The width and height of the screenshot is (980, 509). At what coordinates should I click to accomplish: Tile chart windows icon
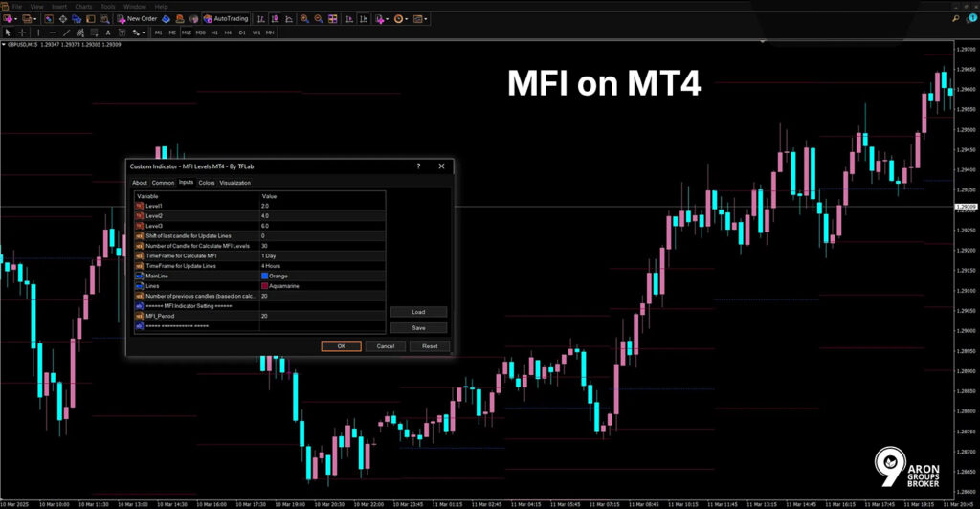point(332,19)
